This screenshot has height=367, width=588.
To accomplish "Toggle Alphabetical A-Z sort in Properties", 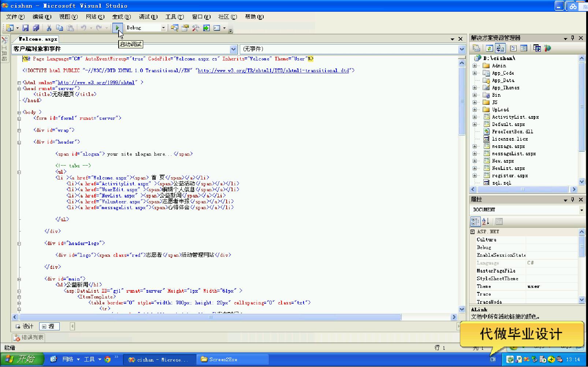I will 486,221.
